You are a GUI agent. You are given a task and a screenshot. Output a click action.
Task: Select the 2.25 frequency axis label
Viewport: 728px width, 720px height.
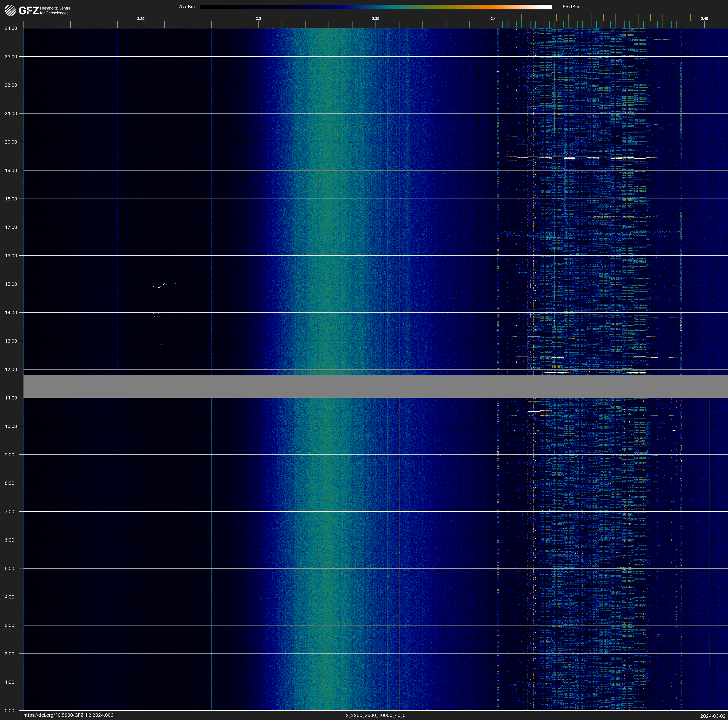click(140, 19)
